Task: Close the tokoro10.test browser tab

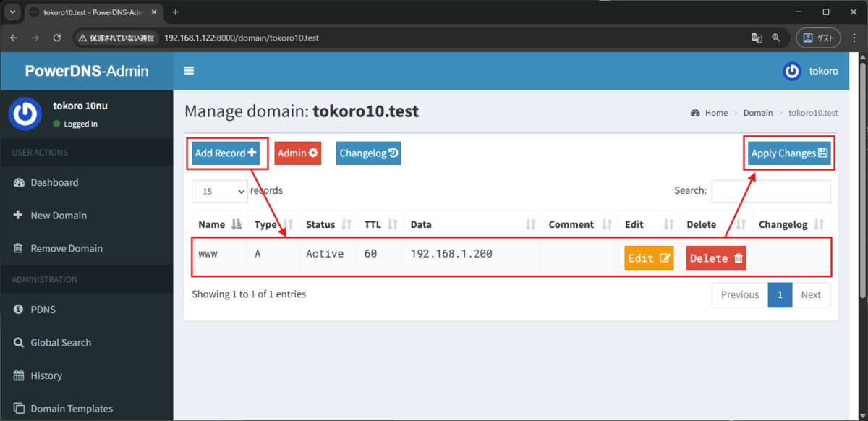Action: tap(156, 12)
